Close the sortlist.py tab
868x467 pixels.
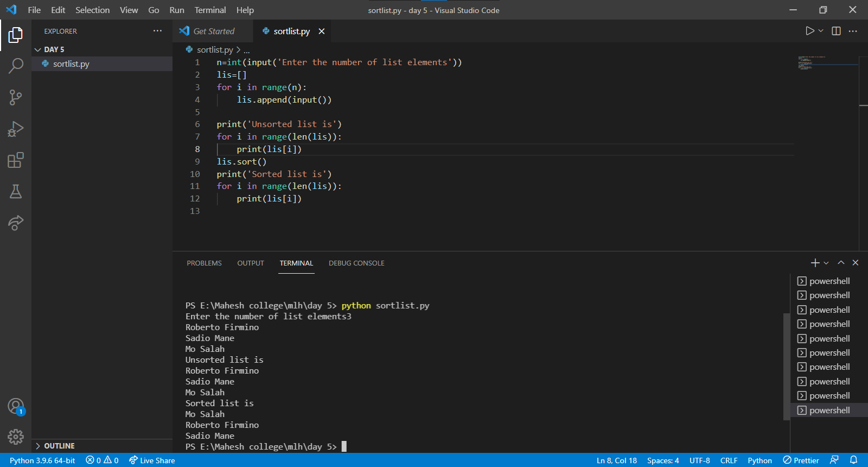[322, 31]
